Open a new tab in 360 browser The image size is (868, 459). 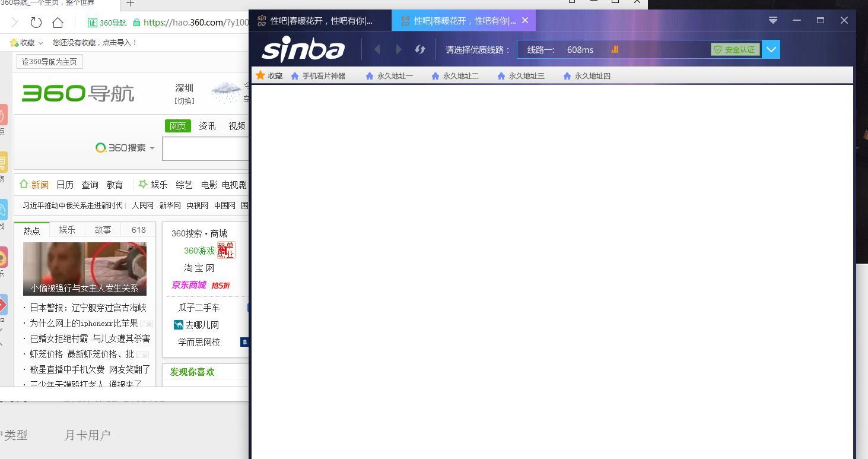[x=130, y=3]
